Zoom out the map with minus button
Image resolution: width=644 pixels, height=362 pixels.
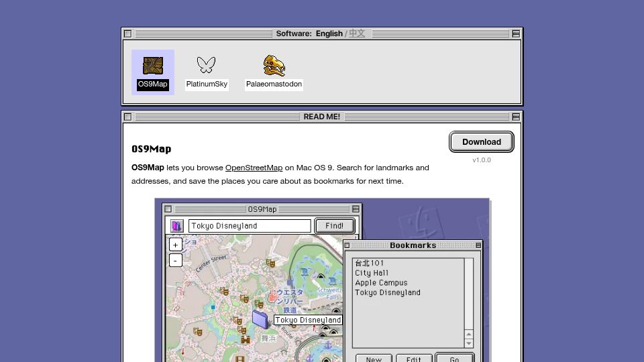(175, 260)
